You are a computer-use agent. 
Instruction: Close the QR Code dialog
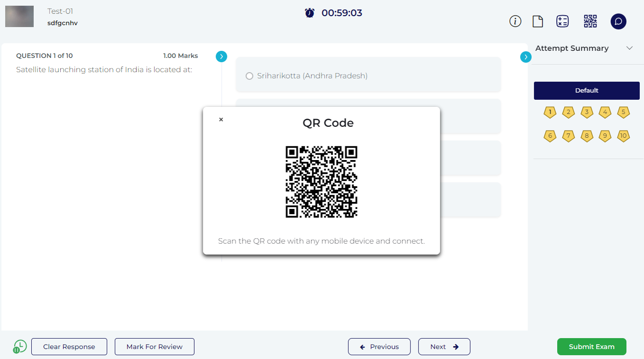[x=221, y=120]
